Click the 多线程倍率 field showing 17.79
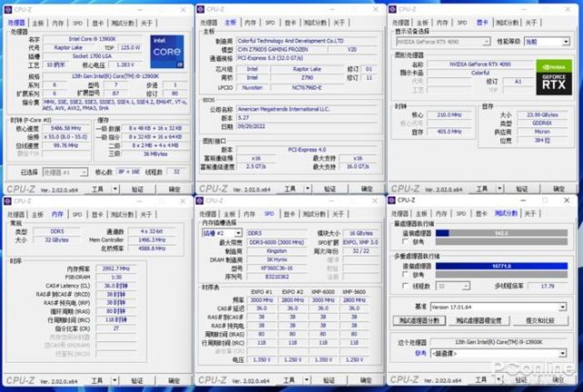 (548, 286)
